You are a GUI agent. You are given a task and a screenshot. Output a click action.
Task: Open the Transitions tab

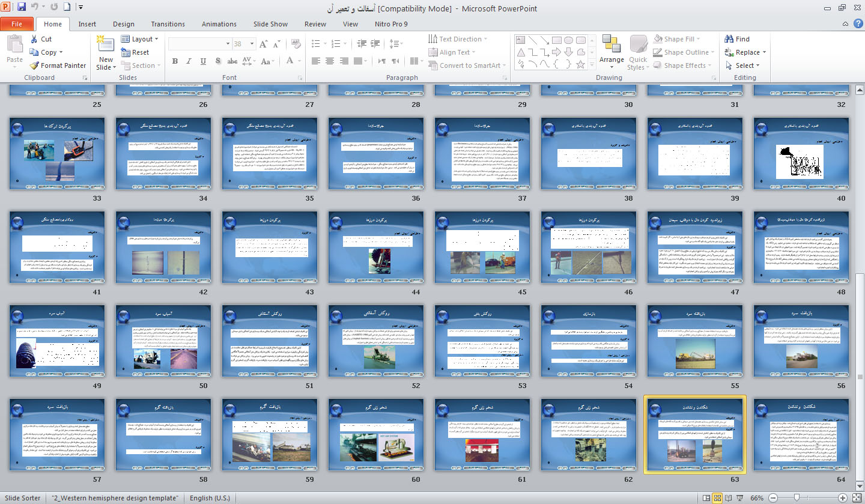pyautogui.click(x=168, y=24)
